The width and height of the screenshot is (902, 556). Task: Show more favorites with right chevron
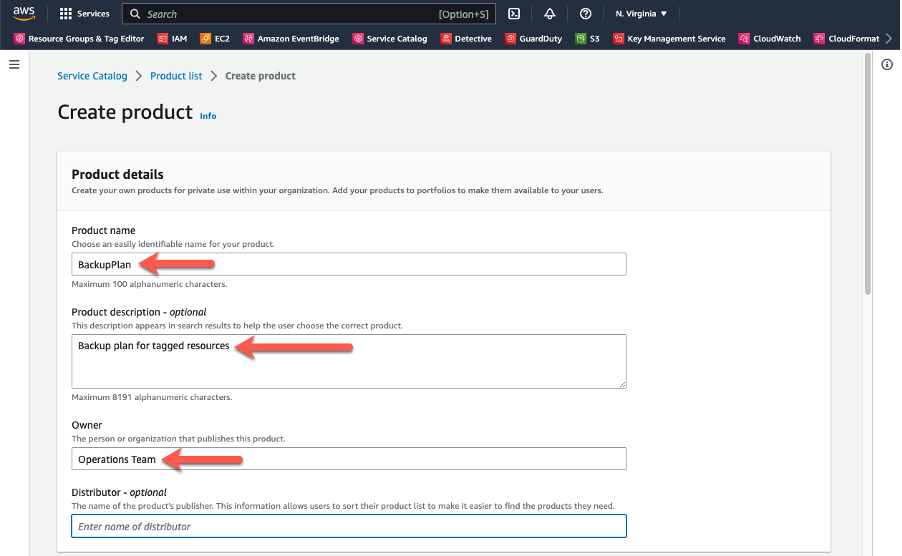[x=889, y=39]
